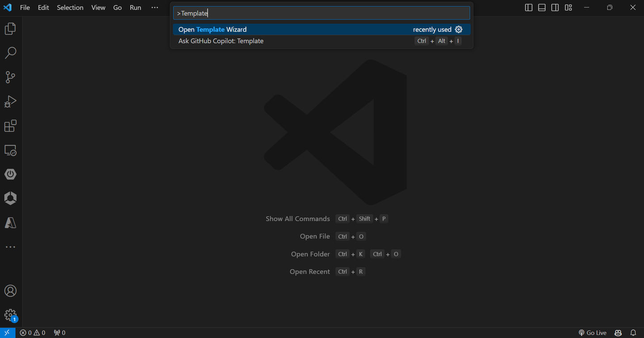This screenshot has height=338, width=644.
Task: Open the forwarded ports indicator showing 0
Action: pos(59,333)
